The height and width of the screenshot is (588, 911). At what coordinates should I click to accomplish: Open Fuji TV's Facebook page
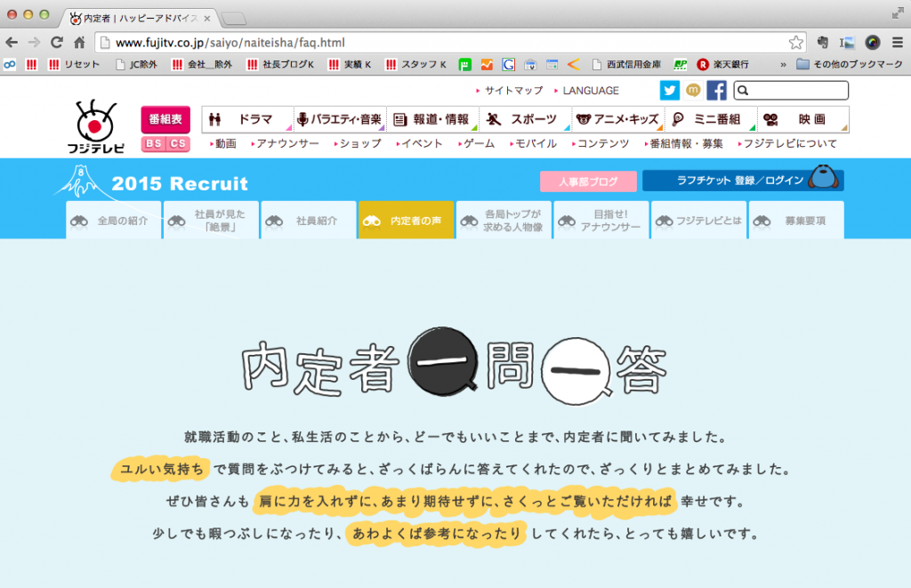click(716, 91)
